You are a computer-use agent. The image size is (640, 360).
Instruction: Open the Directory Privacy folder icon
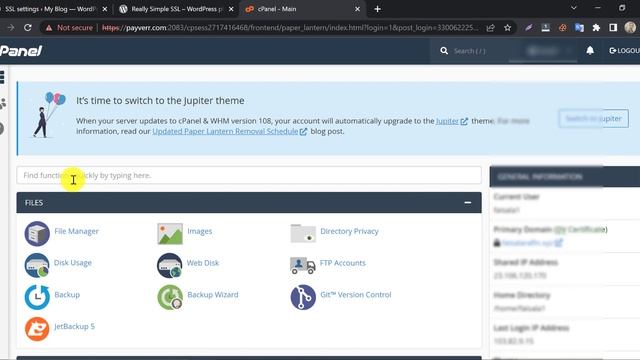point(303,233)
